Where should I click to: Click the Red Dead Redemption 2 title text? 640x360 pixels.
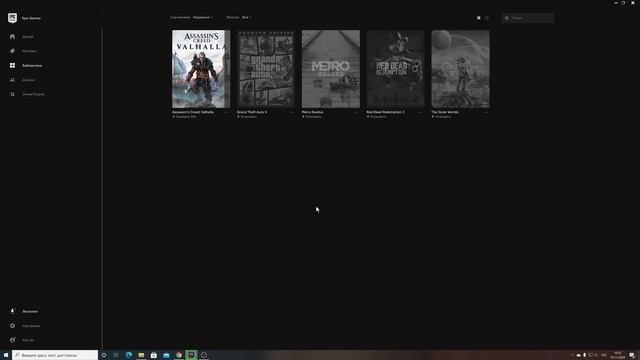point(385,112)
